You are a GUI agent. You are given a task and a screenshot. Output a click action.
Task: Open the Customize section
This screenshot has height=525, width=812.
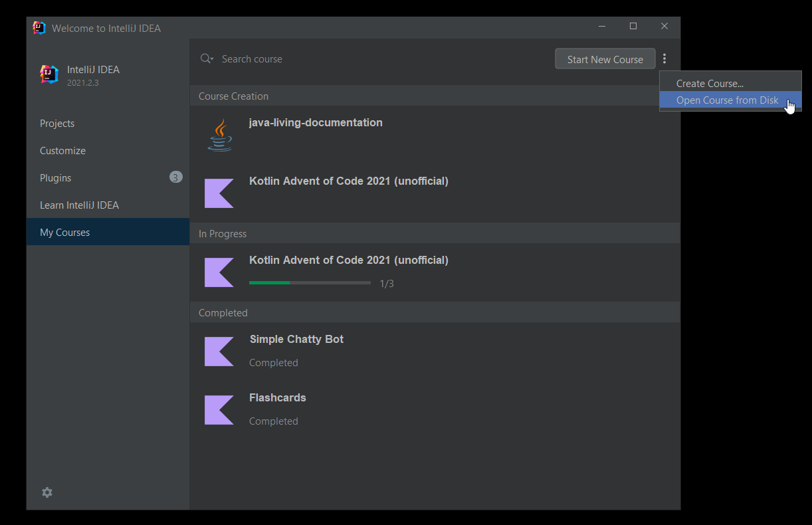(x=108, y=151)
